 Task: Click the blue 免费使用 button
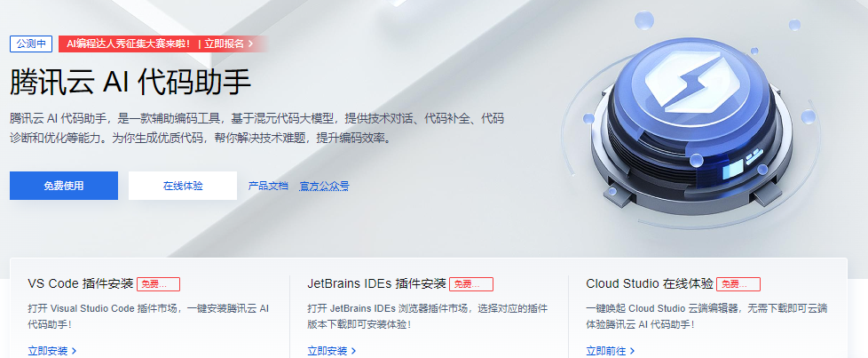point(64,186)
